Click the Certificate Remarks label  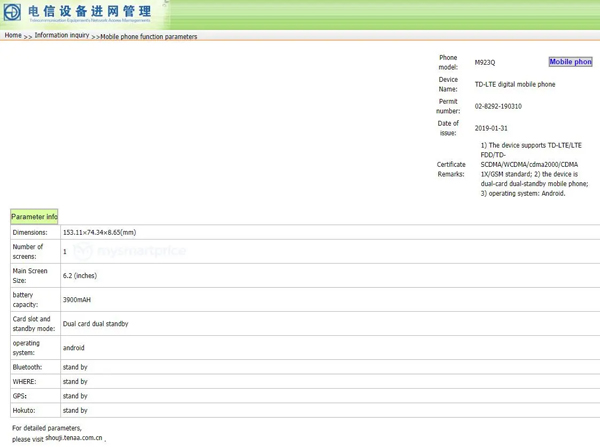[x=451, y=169]
